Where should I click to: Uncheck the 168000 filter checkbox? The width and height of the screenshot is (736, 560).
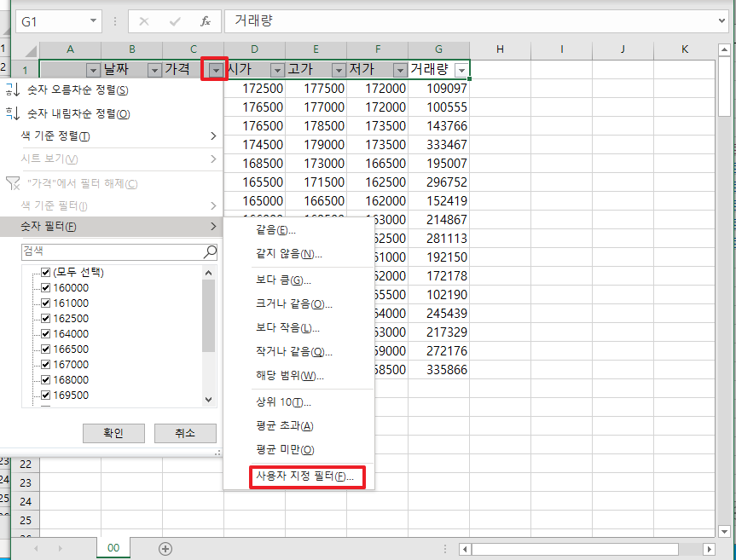[45, 379]
